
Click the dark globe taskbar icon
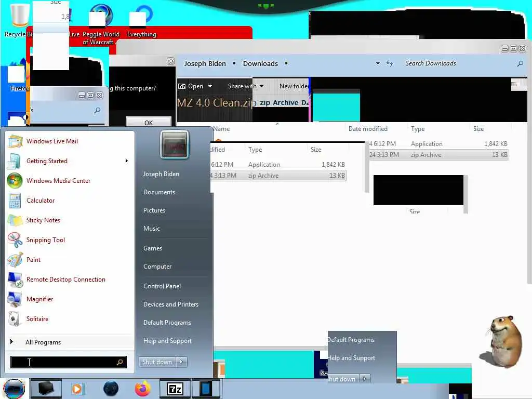[111, 389]
